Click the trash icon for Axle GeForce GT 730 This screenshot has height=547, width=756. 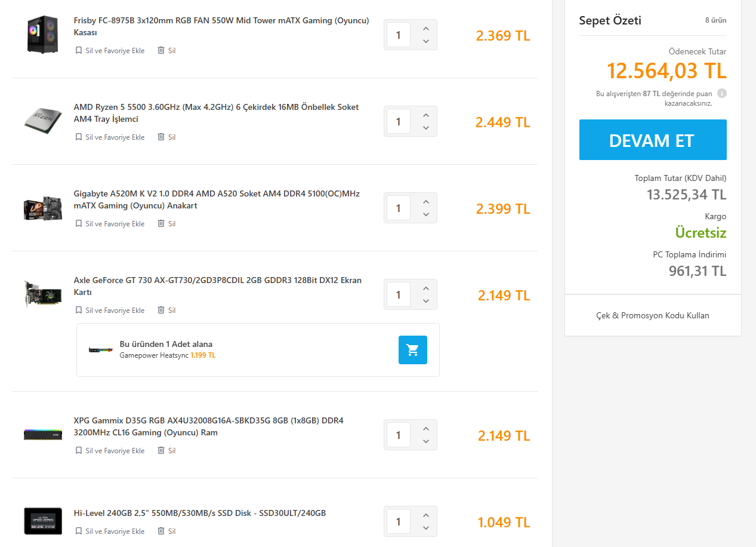tap(161, 311)
